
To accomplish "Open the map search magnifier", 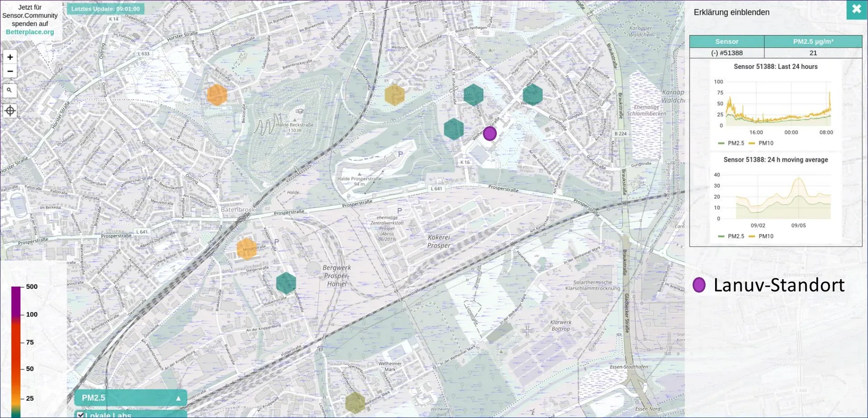I will (10, 91).
